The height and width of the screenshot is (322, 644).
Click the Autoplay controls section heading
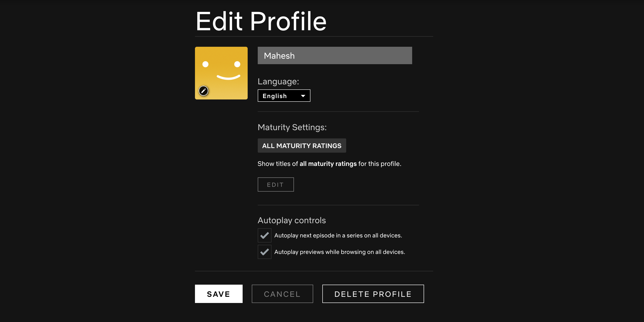[x=291, y=220]
